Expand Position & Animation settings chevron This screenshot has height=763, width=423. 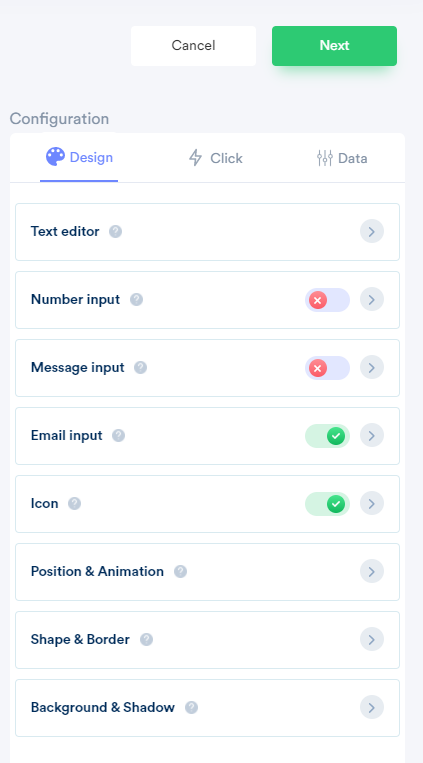pos(372,571)
